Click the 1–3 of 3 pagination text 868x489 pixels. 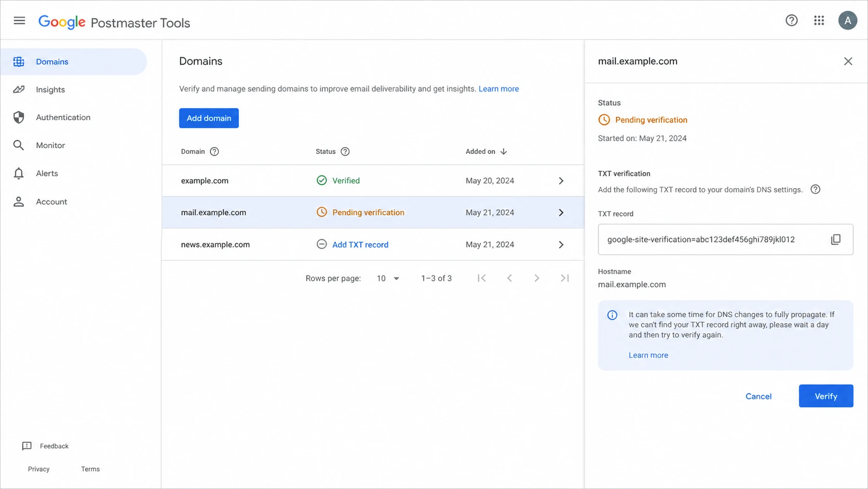[x=436, y=279]
